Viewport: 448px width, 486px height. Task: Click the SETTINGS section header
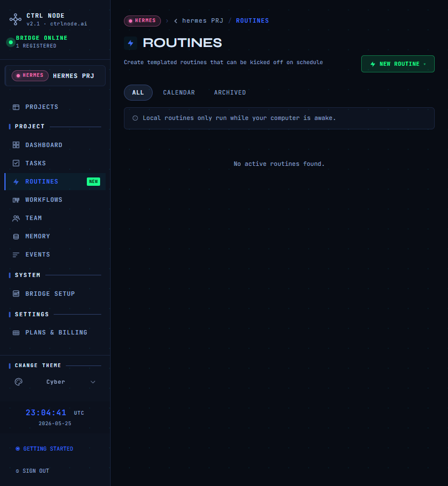(x=32, y=315)
